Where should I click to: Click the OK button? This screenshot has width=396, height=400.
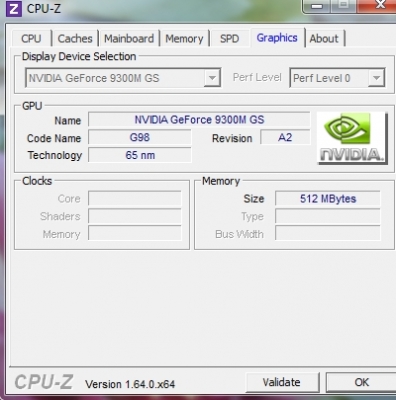361,382
